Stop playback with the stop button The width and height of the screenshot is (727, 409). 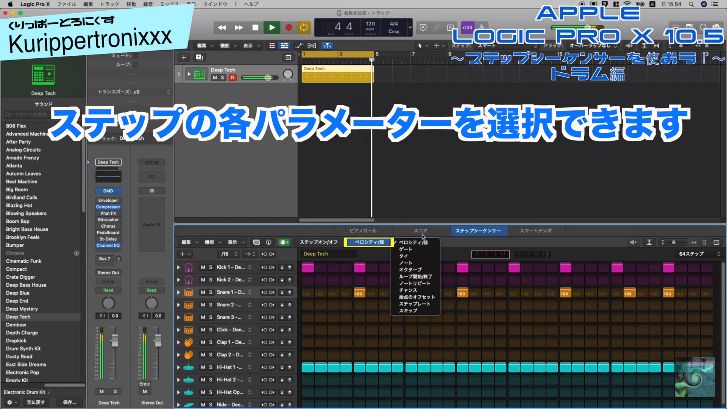click(x=255, y=27)
